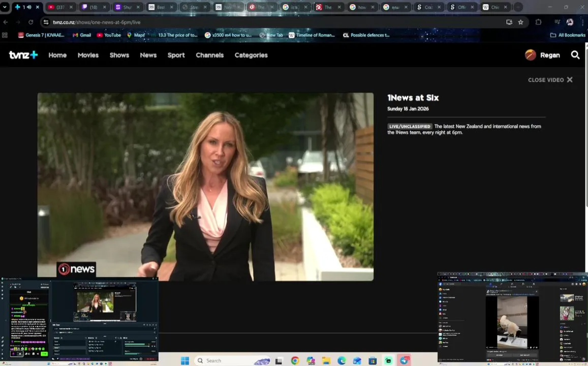Screen dimensions: 588x366
Task: Open the Chrome profile avatar
Action: click(570, 22)
